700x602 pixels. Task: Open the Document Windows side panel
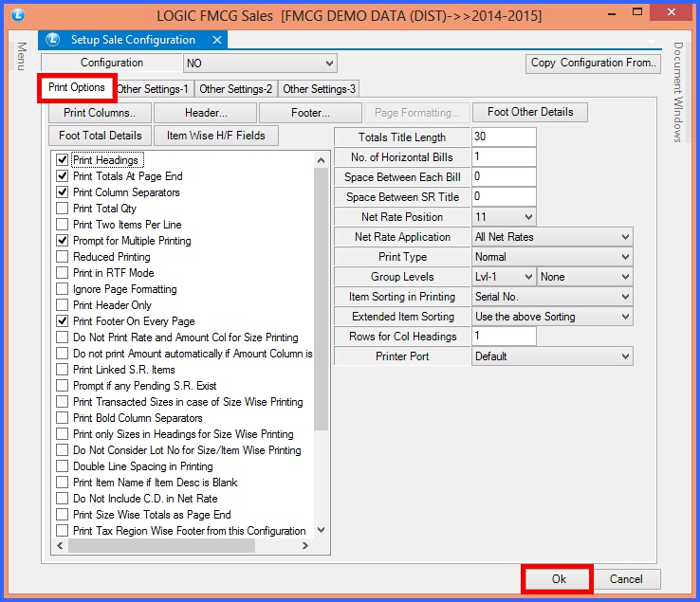(x=678, y=92)
